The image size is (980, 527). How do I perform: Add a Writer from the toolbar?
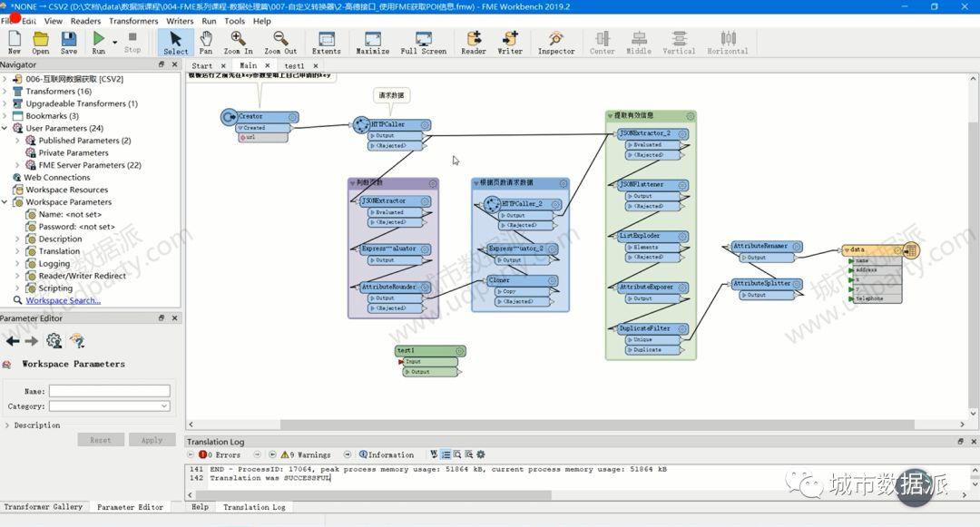pyautogui.click(x=510, y=43)
